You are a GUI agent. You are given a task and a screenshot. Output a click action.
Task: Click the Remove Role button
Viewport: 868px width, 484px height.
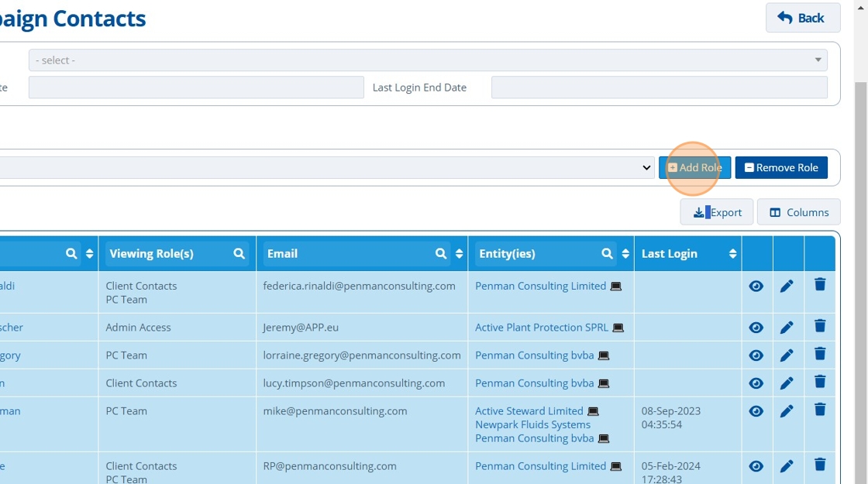(781, 167)
